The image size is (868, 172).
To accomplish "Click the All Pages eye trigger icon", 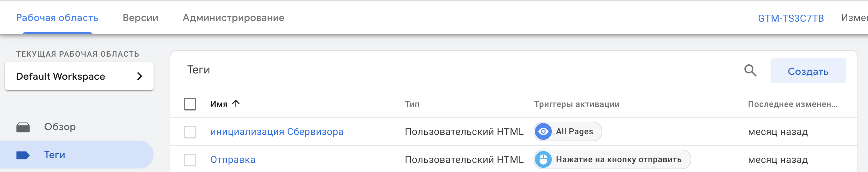I will tap(543, 131).
